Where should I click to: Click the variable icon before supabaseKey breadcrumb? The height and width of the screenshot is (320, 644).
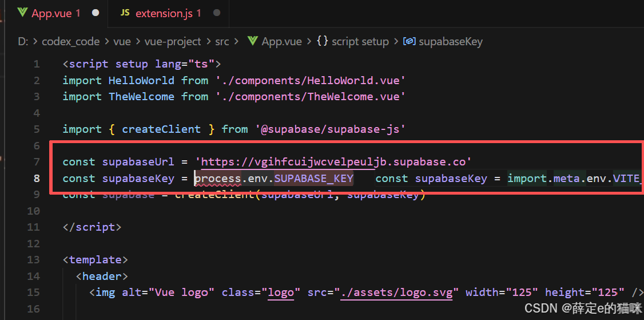[x=410, y=42]
